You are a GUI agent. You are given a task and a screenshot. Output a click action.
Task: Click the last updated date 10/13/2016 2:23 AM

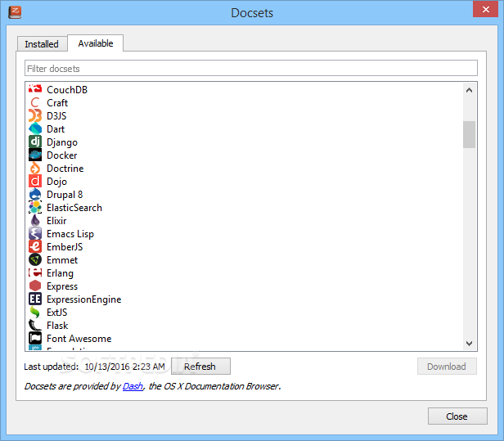[124, 367]
